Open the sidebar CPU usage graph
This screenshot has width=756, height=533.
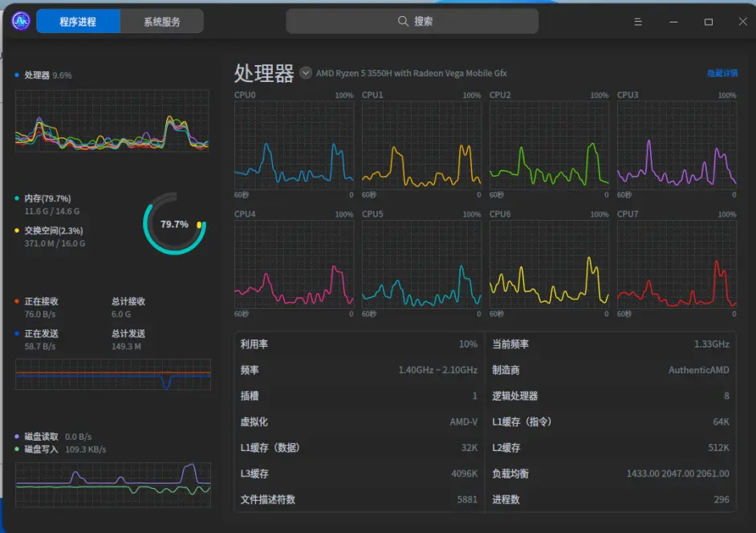click(112, 121)
